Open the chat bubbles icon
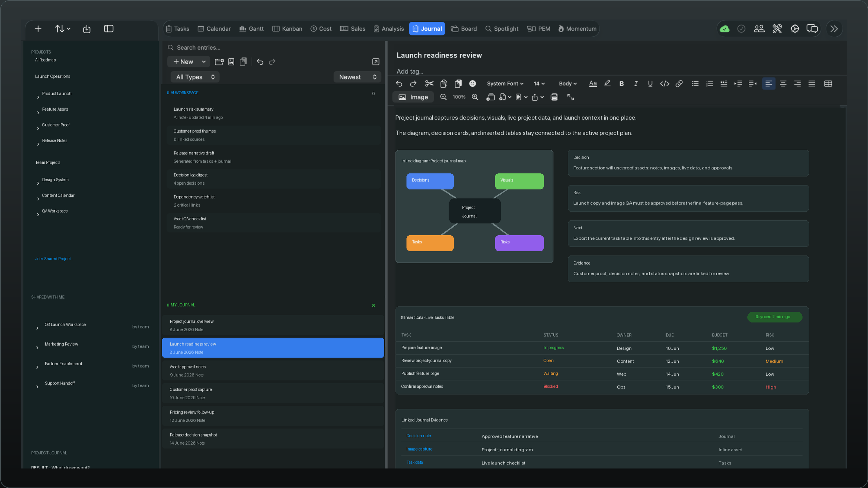 pos(812,29)
